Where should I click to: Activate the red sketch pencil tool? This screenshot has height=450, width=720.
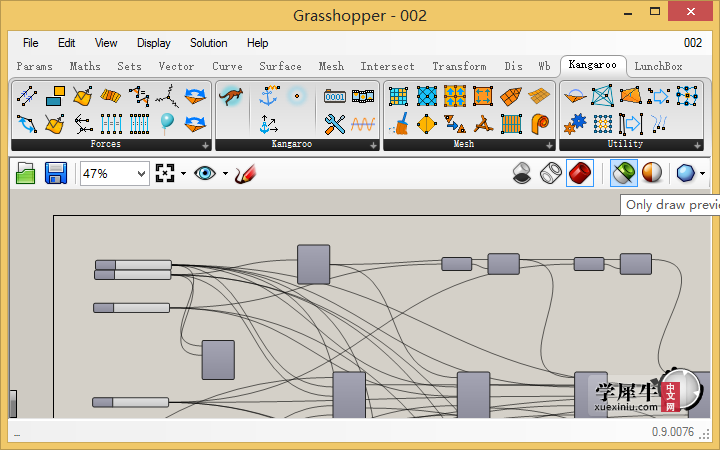click(x=245, y=174)
